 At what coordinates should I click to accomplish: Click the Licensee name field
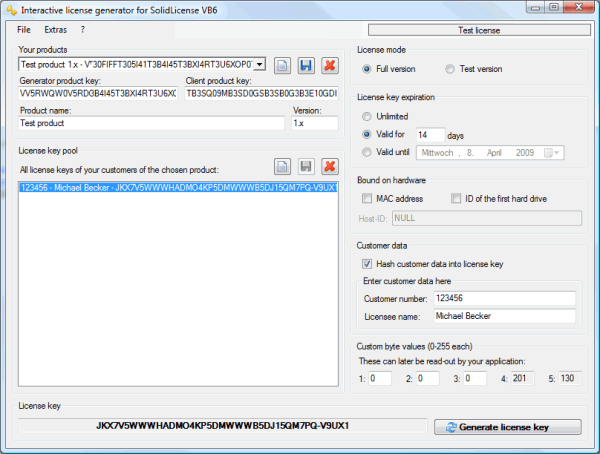(505, 316)
